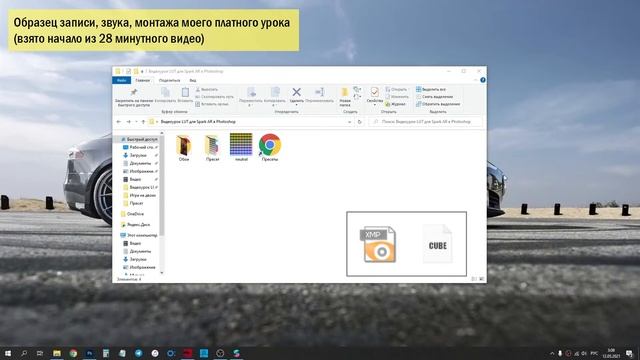Pin the folder to Quick access in the ribbon
Image resolution: width=640 pixels, height=360 pixels.
click(133, 97)
